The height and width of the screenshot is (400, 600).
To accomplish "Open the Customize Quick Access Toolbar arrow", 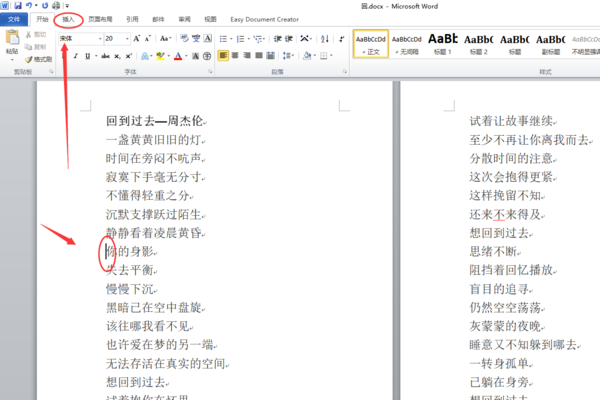I will (x=67, y=6).
